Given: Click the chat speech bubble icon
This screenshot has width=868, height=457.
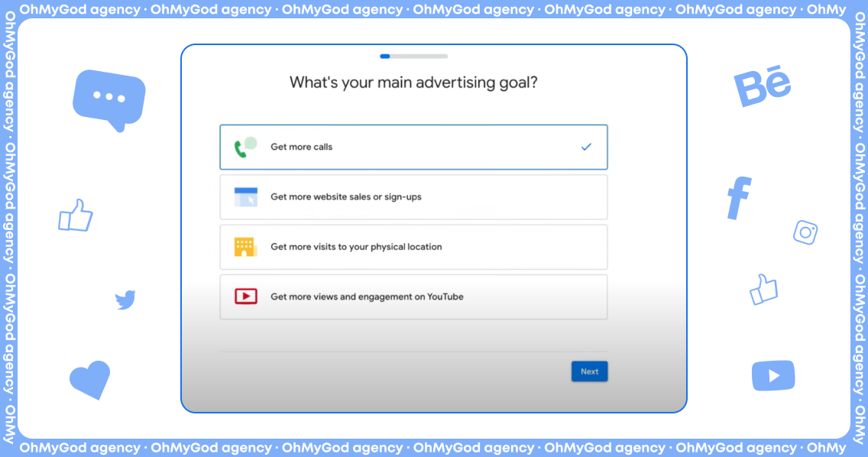Looking at the screenshot, I should point(109,99).
